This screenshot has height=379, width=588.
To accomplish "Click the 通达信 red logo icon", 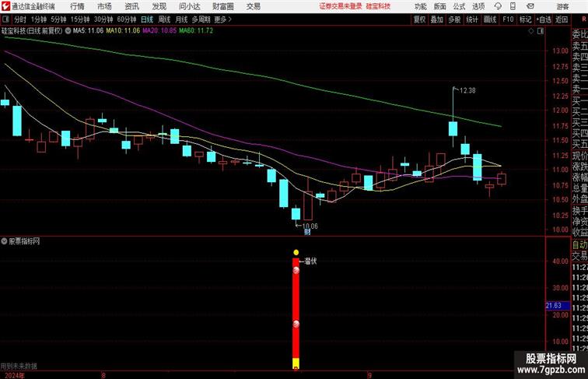I will tap(5, 6).
